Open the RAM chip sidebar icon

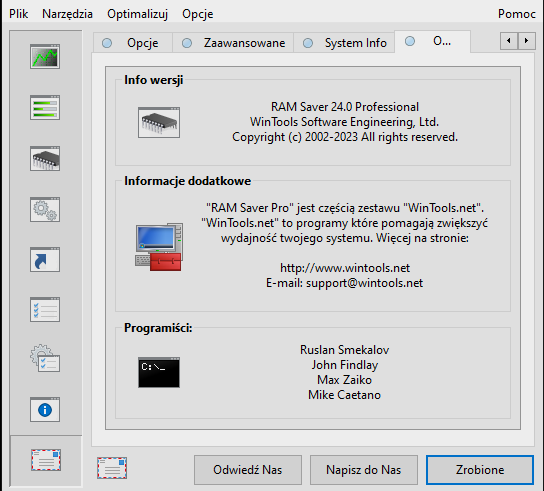click(x=45, y=159)
